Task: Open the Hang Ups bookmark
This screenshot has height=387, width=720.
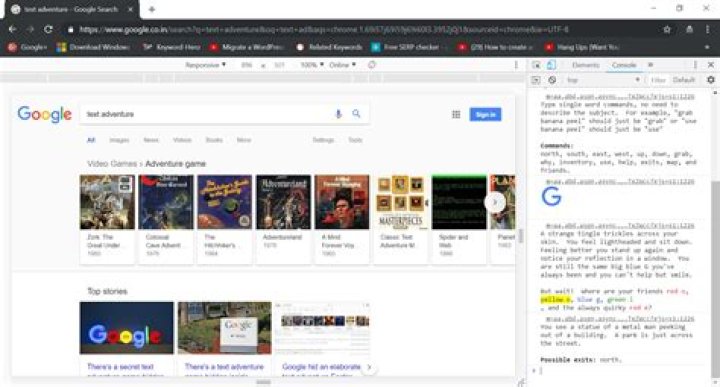Action: [582, 47]
